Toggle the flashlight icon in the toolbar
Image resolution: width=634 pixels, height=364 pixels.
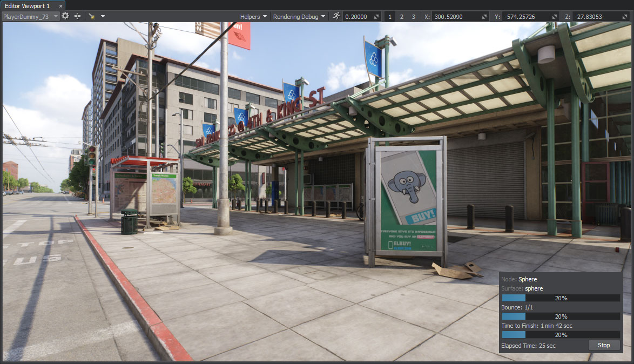(92, 16)
